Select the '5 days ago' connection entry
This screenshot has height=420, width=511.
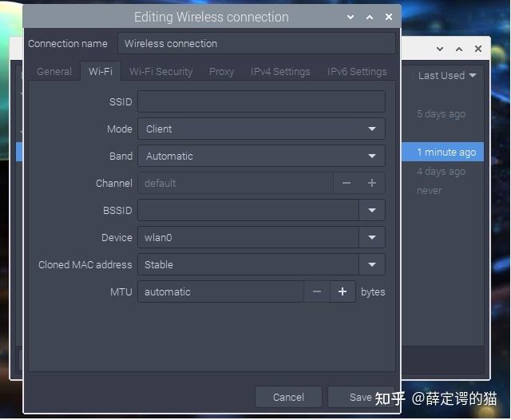click(x=442, y=113)
